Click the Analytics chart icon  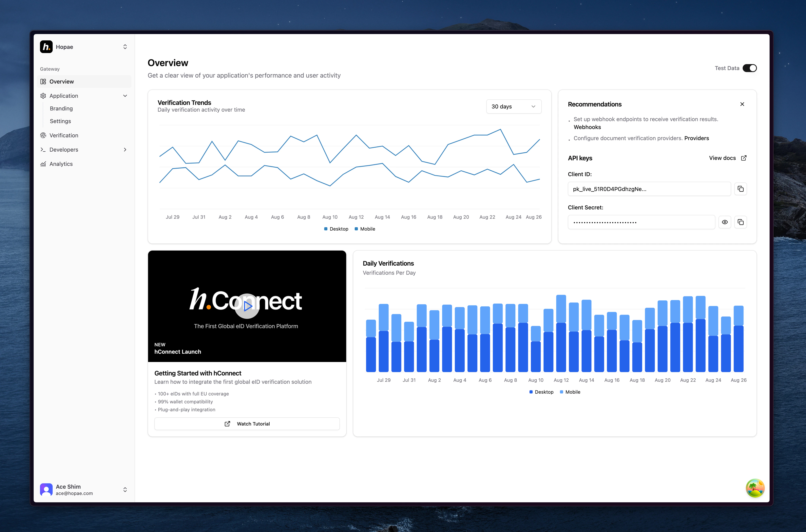point(43,164)
